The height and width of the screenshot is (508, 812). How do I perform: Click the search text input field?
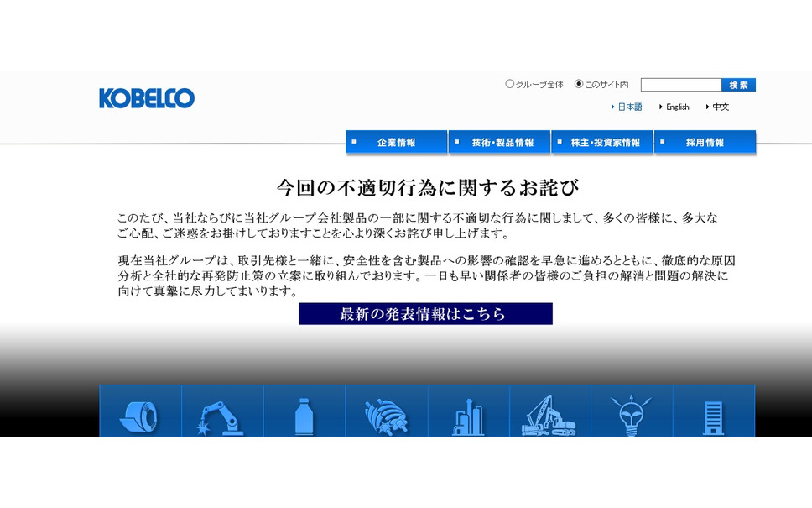[x=680, y=85]
